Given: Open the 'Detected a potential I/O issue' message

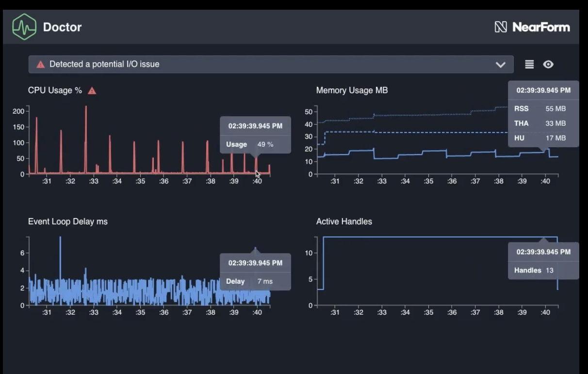Looking at the screenshot, I should pyautogui.click(x=104, y=64).
